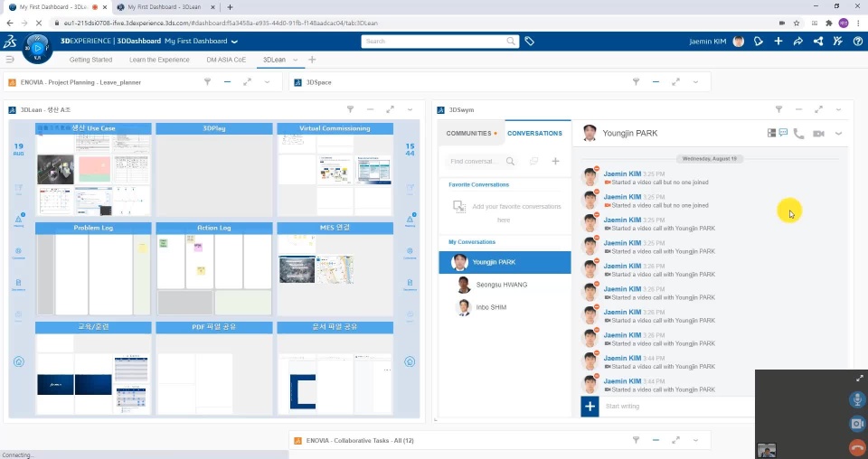Expand conversation header options chevron

pos(839,134)
